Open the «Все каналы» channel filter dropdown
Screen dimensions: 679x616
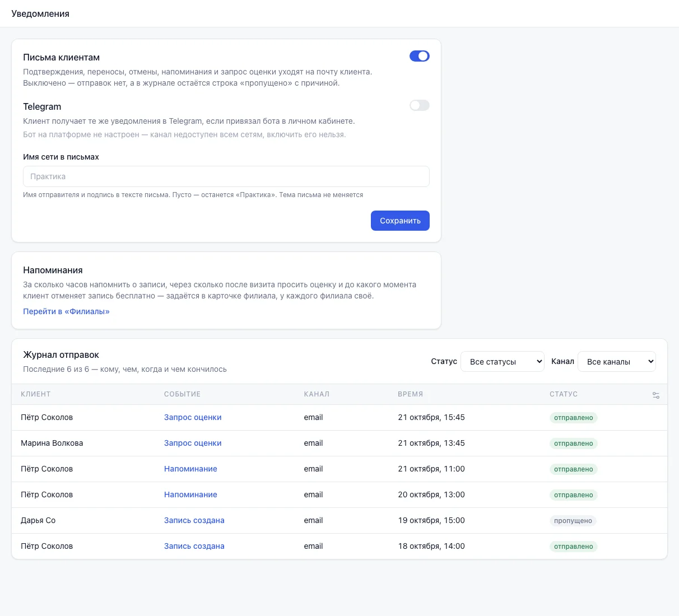pyautogui.click(x=617, y=362)
